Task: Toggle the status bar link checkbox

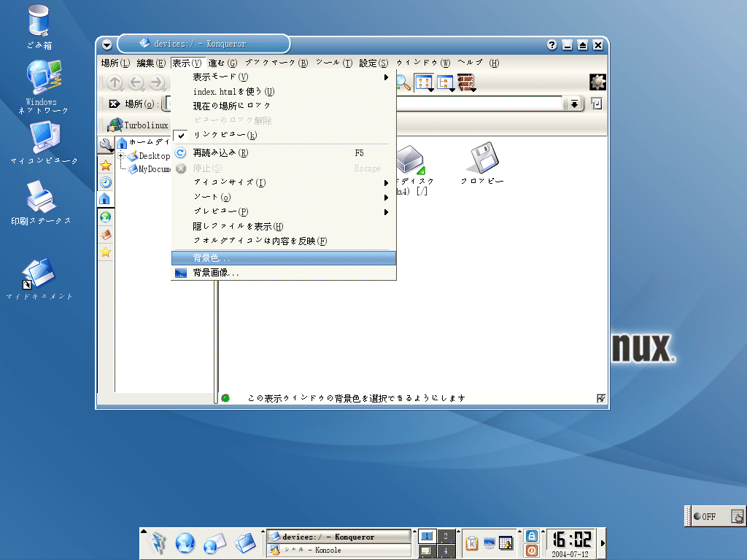Action: click(601, 398)
